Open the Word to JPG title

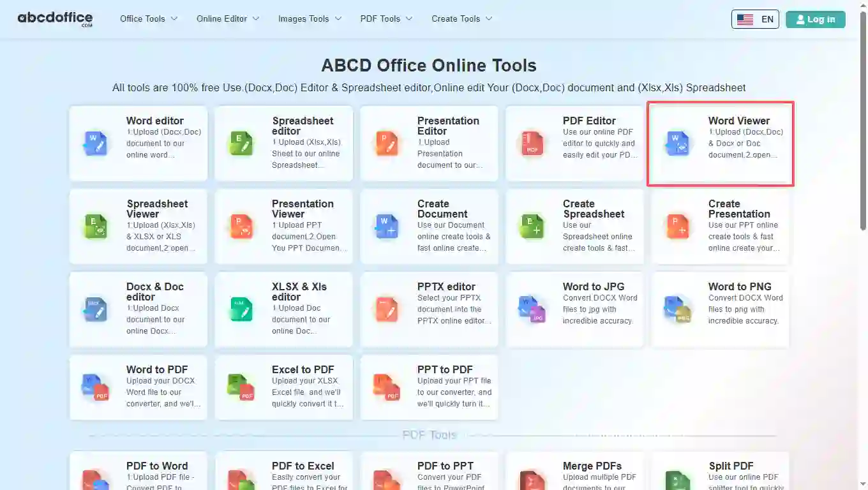click(x=594, y=286)
